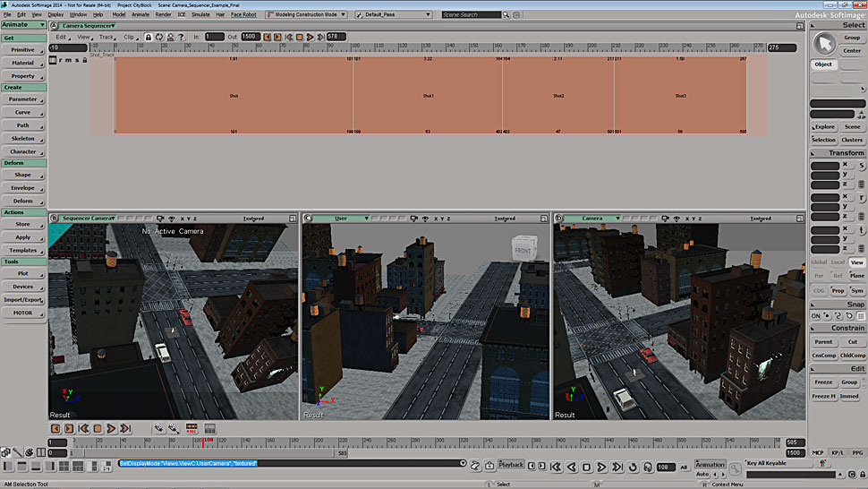The image size is (868, 489).
Task: Click the red REC icon under Sequencer Camera view
Action: [191, 429]
